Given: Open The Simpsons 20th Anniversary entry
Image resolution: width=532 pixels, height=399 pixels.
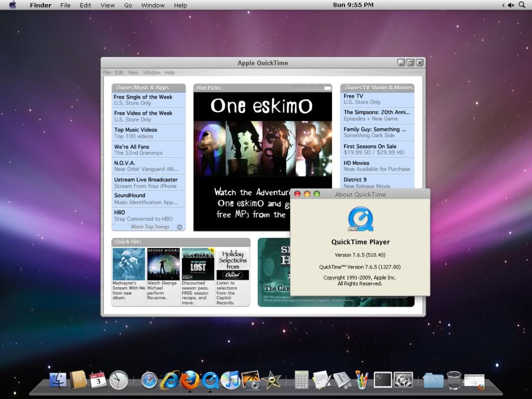Looking at the screenshot, I should (377, 115).
